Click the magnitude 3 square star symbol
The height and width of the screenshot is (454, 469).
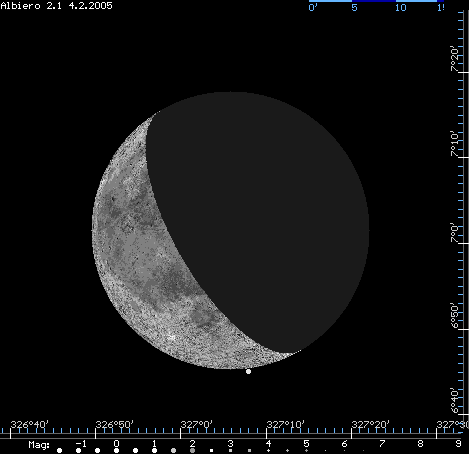click(x=230, y=451)
